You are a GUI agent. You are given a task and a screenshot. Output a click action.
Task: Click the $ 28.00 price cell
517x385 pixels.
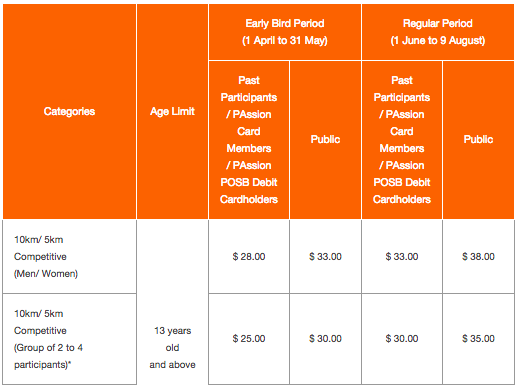pos(249,256)
